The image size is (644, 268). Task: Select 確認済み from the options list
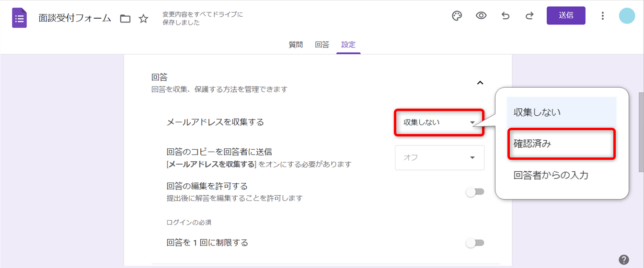click(x=561, y=144)
